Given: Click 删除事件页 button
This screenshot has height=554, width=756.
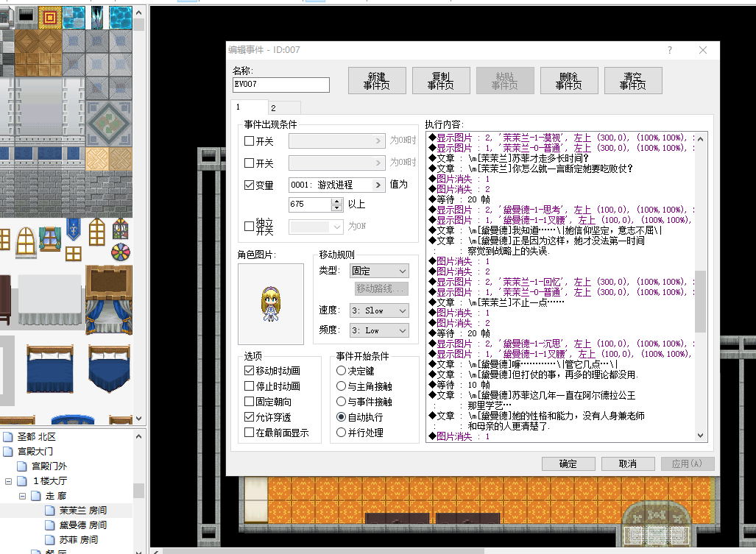Looking at the screenshot, I should [x=570, y=80].
